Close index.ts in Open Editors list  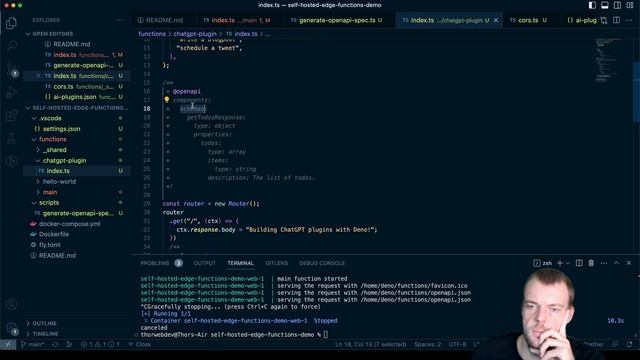[38, 76]
